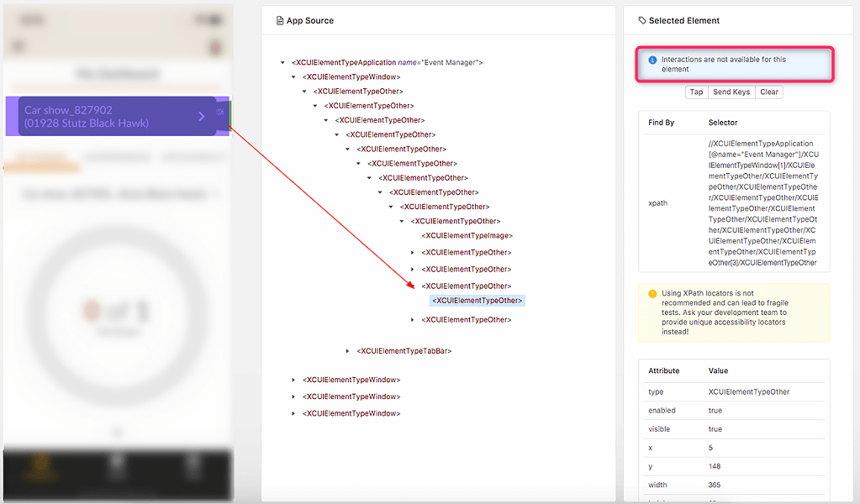Screen dimensions: 860x504
Task: Expand the XCUIElementTypeTabBar node
Action: coord(347,350)
